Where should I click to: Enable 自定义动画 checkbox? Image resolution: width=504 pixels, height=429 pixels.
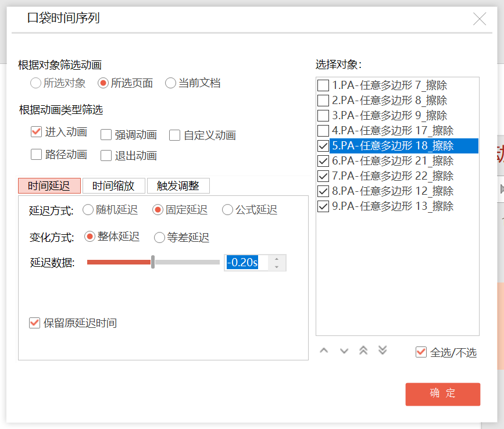click(x=174, y=135)
